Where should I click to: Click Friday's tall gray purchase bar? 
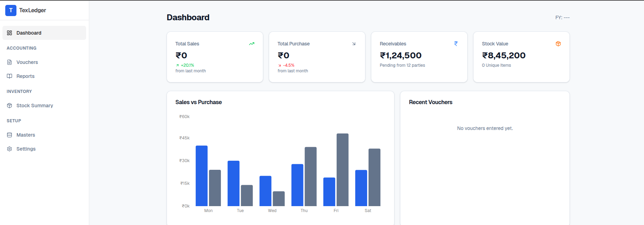(x=342, y=170)
